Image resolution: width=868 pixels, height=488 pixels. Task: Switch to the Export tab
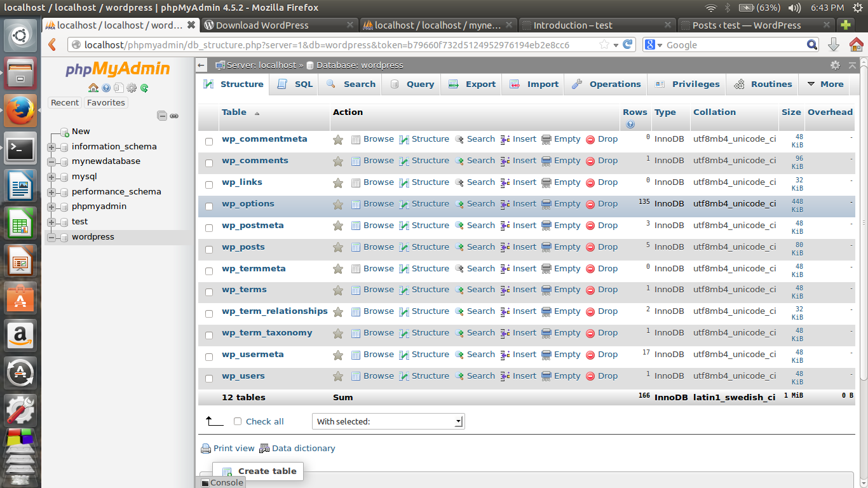point(472,84)
